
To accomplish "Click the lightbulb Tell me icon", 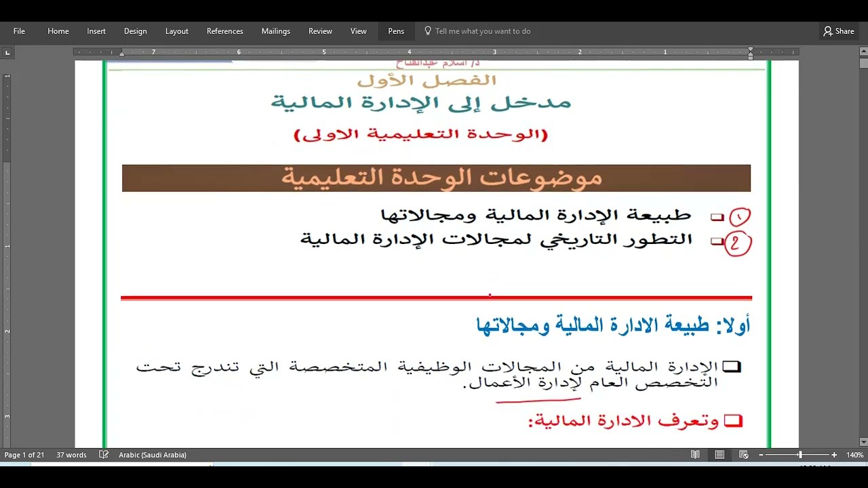I will (x=428, y=31).
